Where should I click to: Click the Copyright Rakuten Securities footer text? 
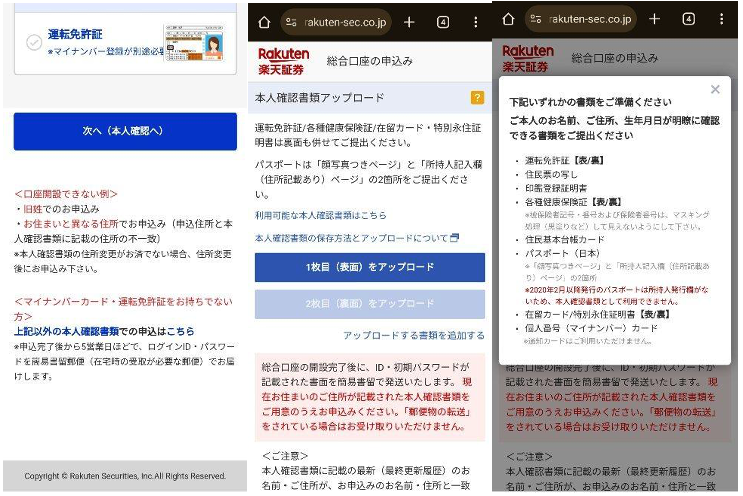point(125,476)
